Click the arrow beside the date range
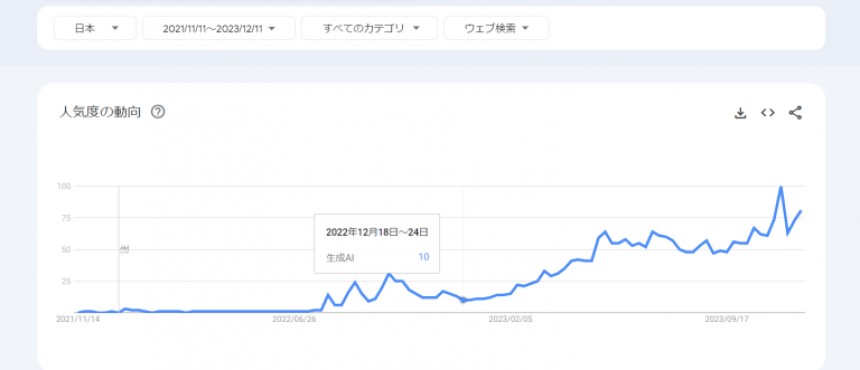860x370 pixels. tap(272, 28)
